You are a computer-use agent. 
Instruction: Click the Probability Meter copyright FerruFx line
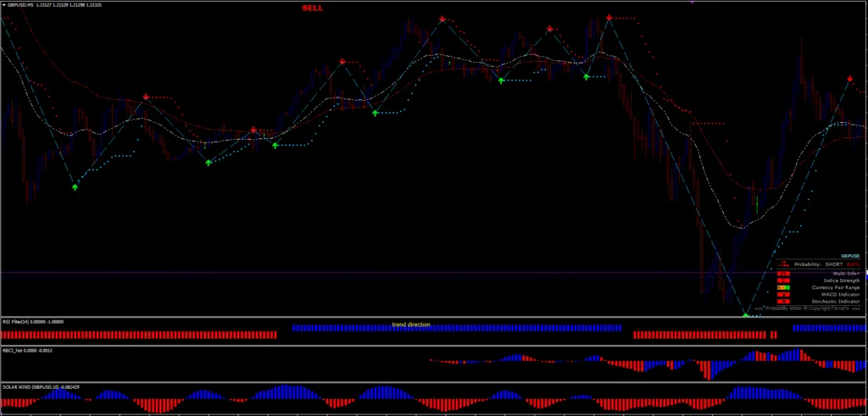click(x=809, y=308)
